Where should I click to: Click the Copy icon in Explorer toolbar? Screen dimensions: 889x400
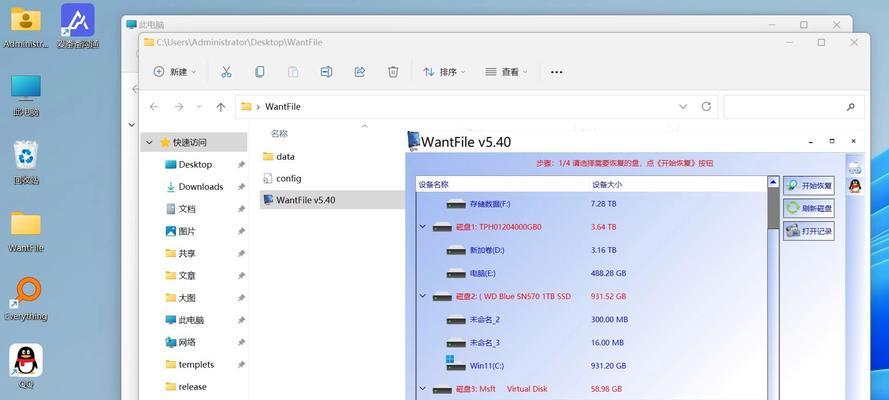[260, 72]
